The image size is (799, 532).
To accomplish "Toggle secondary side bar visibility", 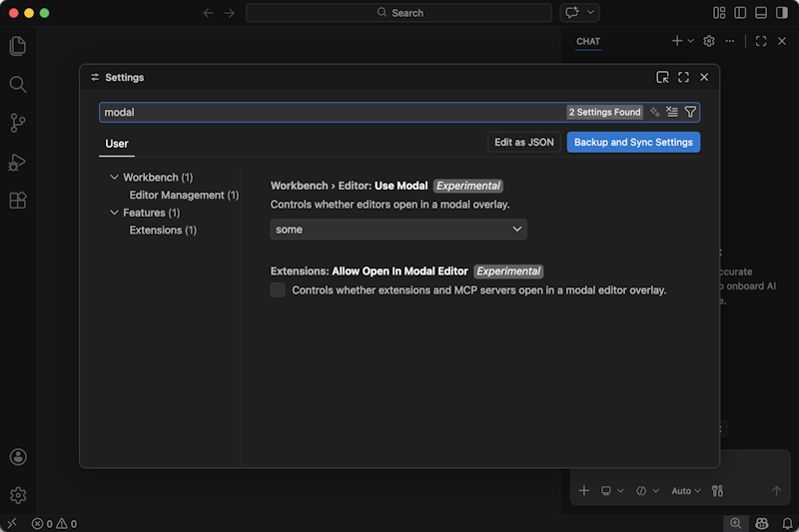I will [782, 13].
